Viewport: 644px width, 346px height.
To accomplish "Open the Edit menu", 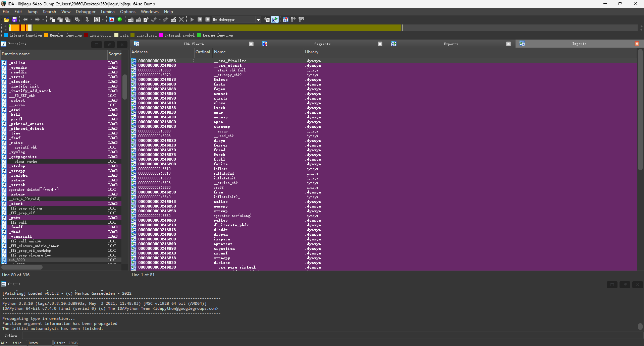I will (18, 11).
